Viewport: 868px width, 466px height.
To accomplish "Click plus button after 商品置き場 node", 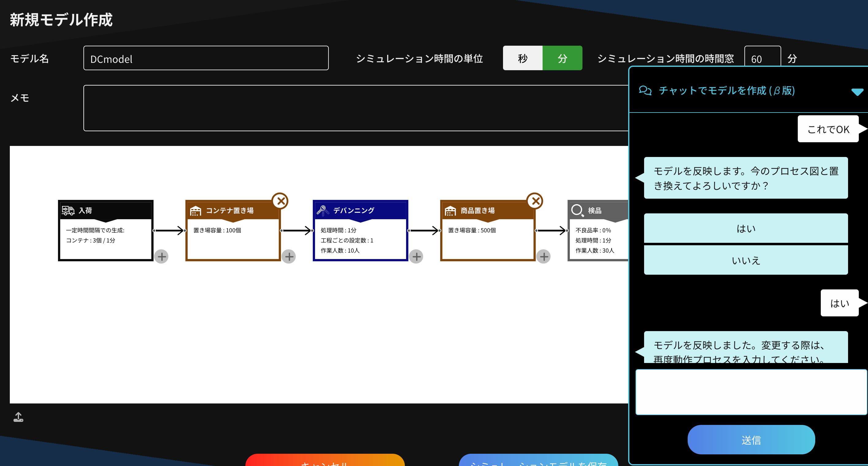I will [544, 257].
